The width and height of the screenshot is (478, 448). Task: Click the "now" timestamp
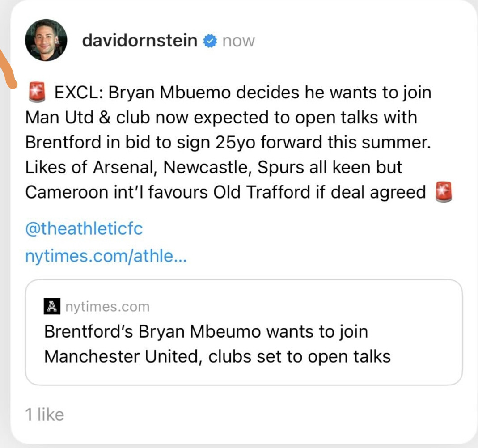(x=238, y=41)
